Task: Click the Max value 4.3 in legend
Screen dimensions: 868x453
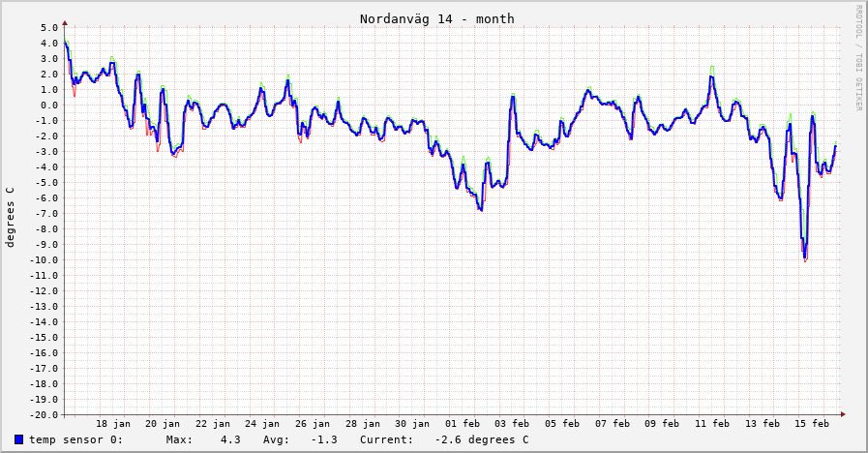Action: pos(230,440)
